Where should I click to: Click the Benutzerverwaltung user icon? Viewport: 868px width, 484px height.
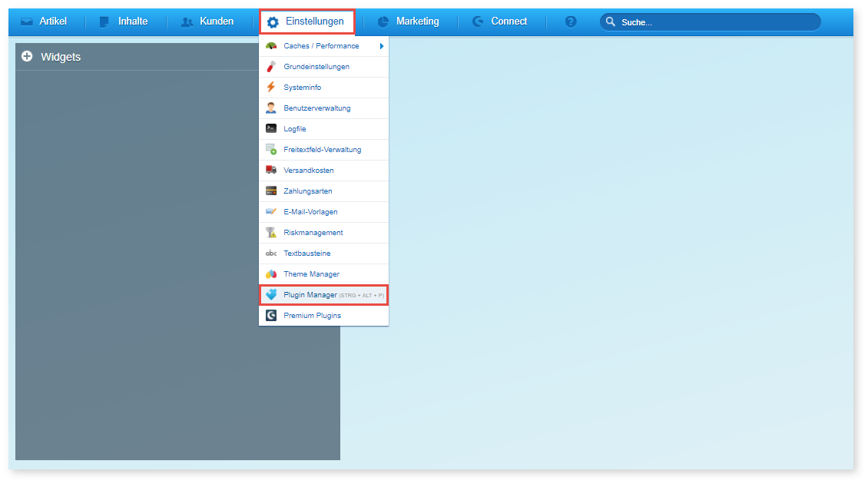click(271, 108)
